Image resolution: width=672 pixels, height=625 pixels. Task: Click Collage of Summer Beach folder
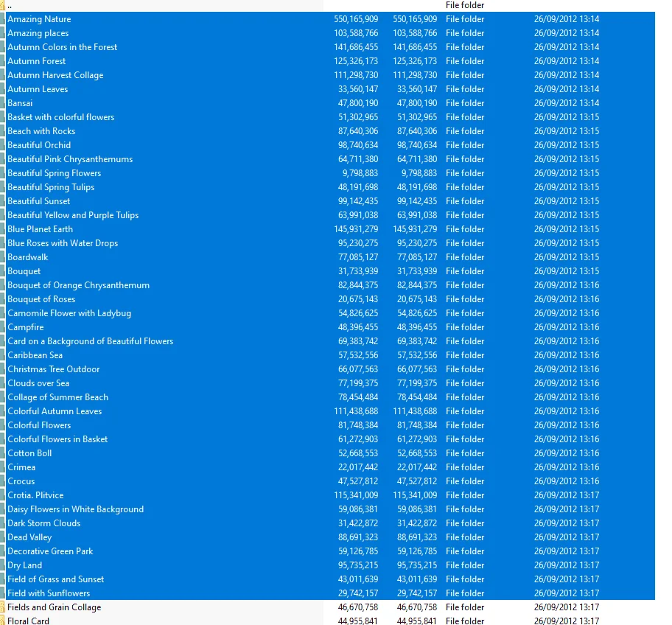tap(57, 397)
